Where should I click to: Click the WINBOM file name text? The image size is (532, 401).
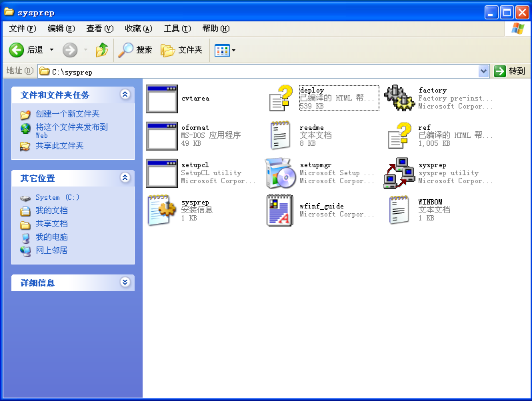click(430, 202)
